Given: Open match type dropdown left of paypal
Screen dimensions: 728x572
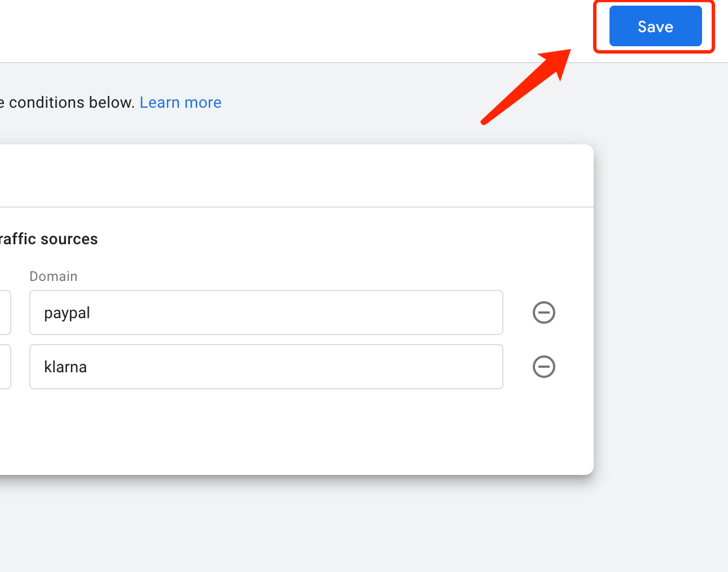Looking at the screenshot, I should tap(5, 313).
